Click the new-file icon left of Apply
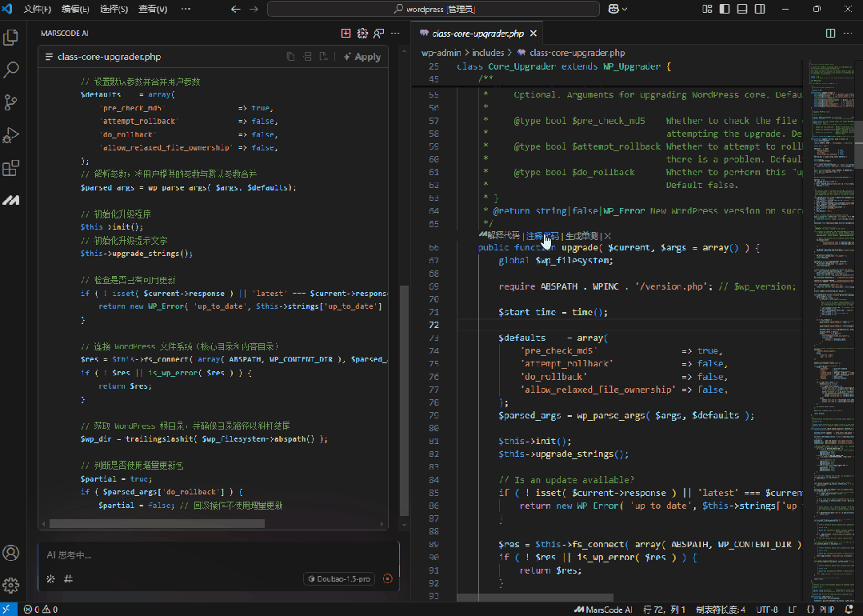The image size is (863, 616). click(x=324, y=57)
